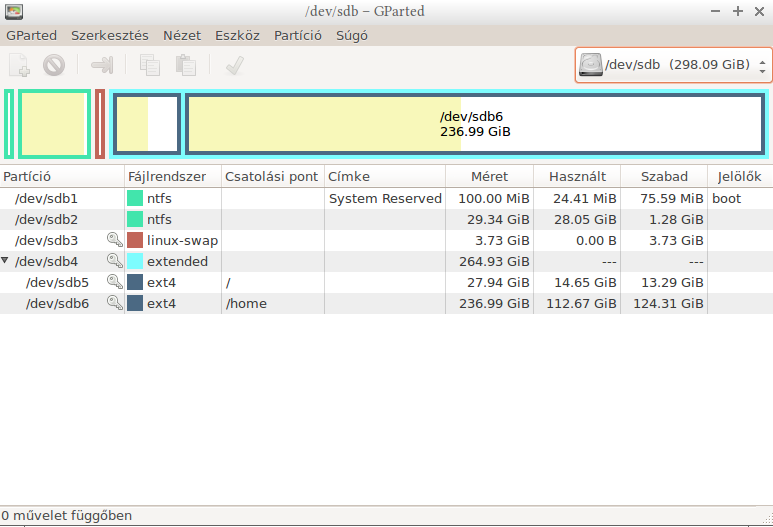Select the /dev/sdb6 partition row
Viewport: 773px width, 527px height.
pos(386,303)
